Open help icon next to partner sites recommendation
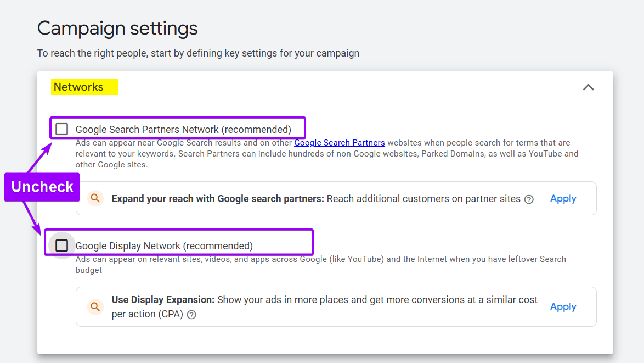This screenshot has height=363, width=644. point(529,199)
